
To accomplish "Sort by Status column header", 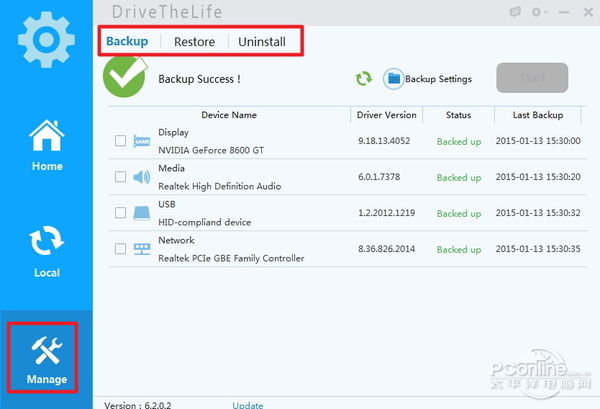I will coord(458,115).
